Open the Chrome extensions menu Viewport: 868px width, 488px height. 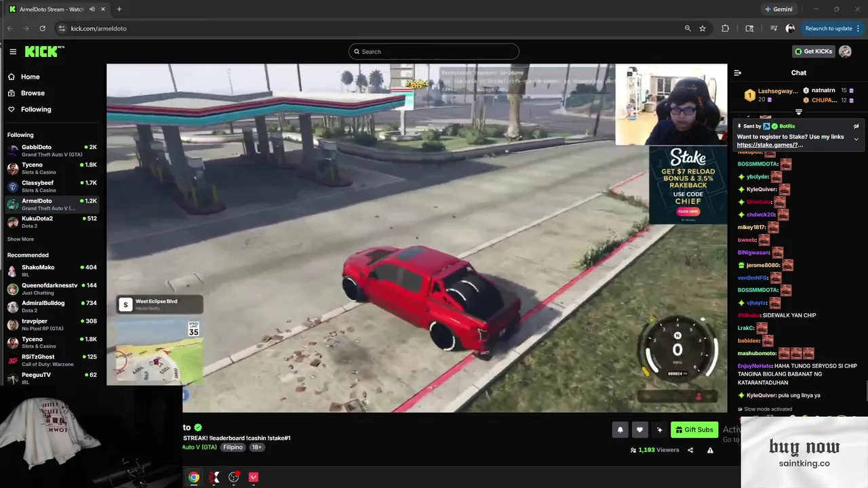726,28
